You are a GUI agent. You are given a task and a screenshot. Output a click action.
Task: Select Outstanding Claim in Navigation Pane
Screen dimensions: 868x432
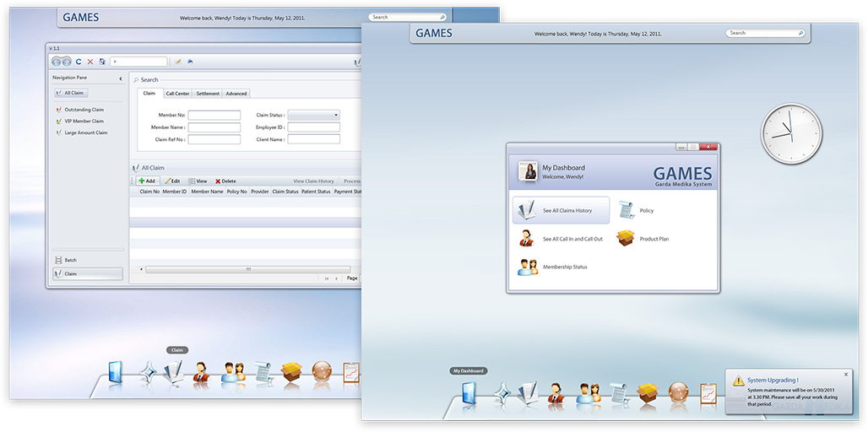(84, 110)
